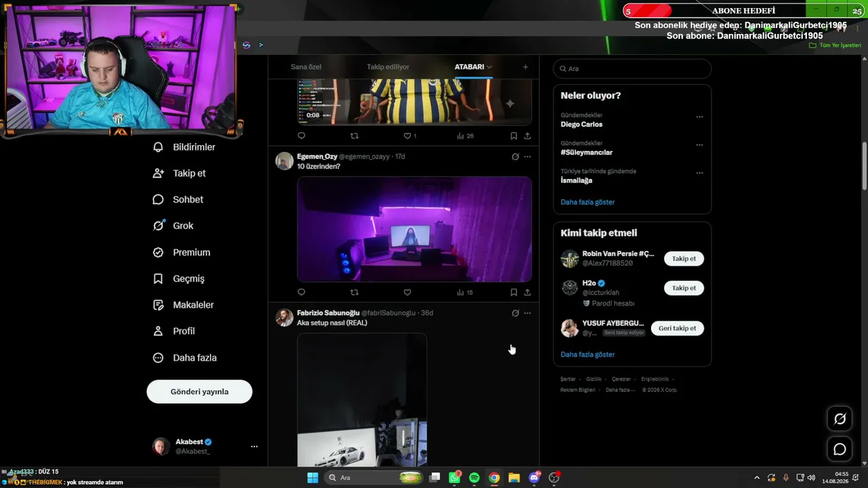Click the Windows Start button
This screenshot has height=488, width=868.
313,478
